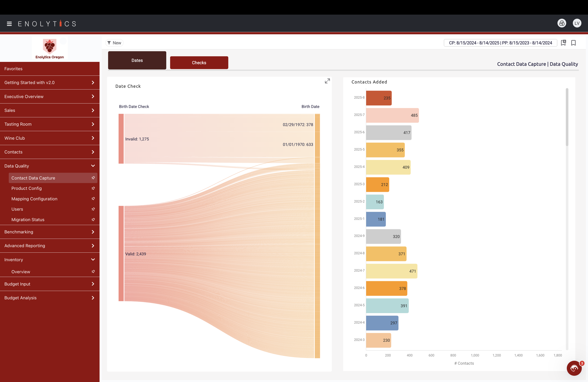The height and width of the screenshot is (382, 588).
Task: Collapse the Data Quality section
Action: coord(93,166)
